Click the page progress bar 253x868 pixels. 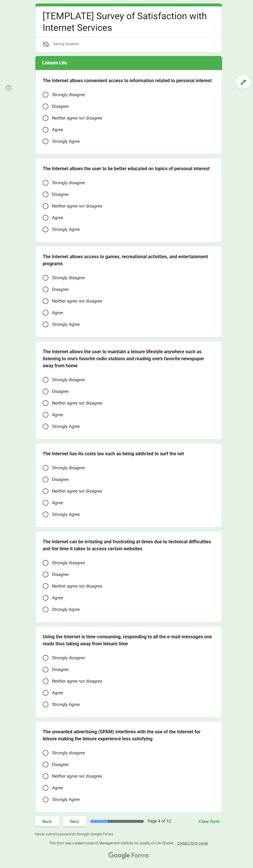click(x=117, y=821)
